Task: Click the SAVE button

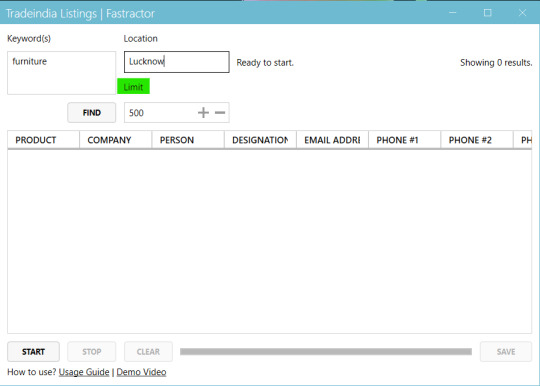Action: click(x=506, y=352)
